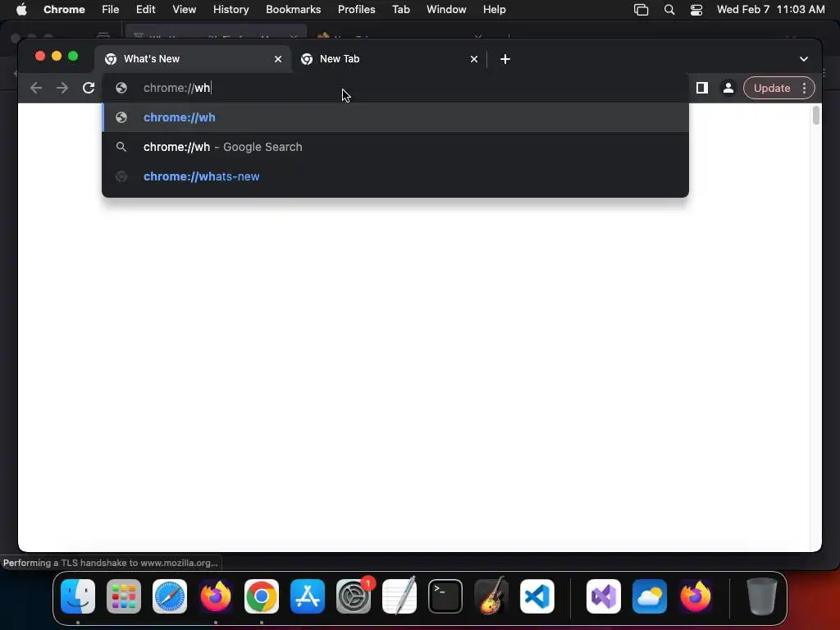The image size is (840, 630).
Task: Open the cloud weather app in Dock
Action: coord(650,596)
